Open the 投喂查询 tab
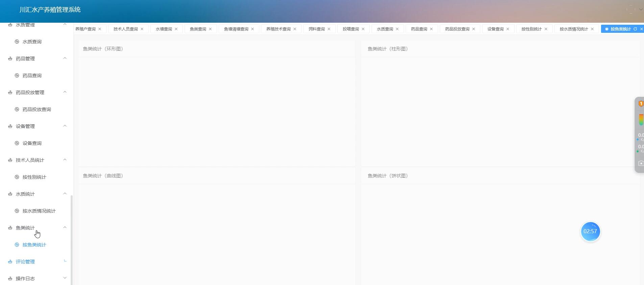Image resolution: width=644 pixels, height=285 pixels. tap(351, 29)
